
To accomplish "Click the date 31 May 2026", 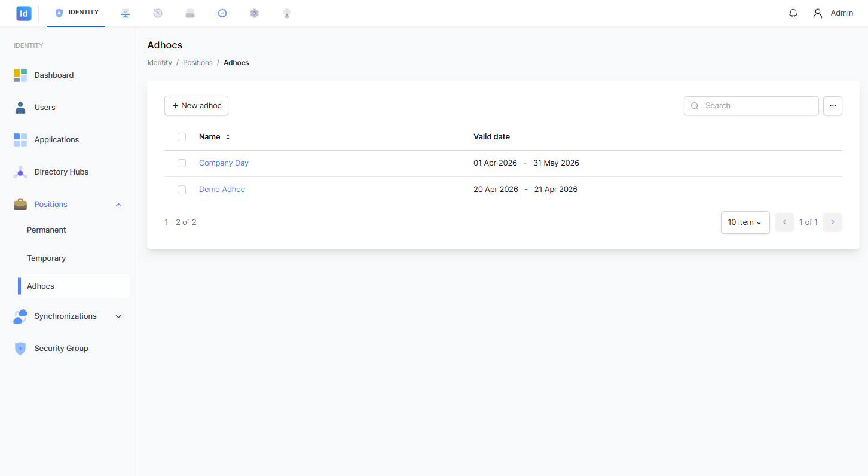I will tap(556, 163).
